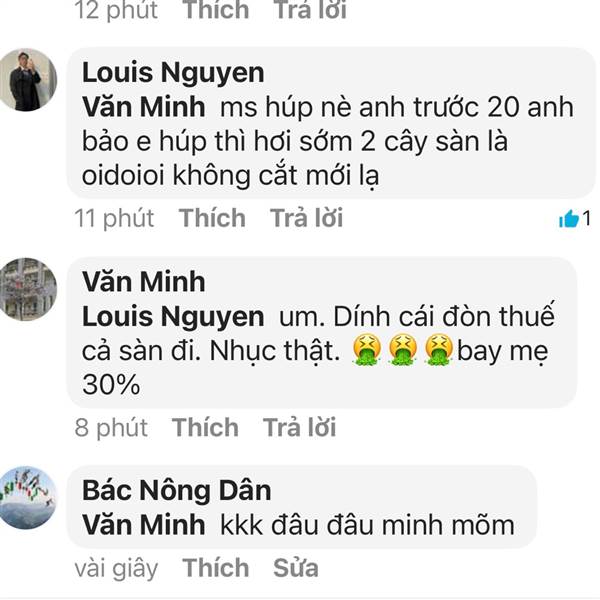
Task: Click the 11 phút timestamp
Action: (x=114, y=218)
